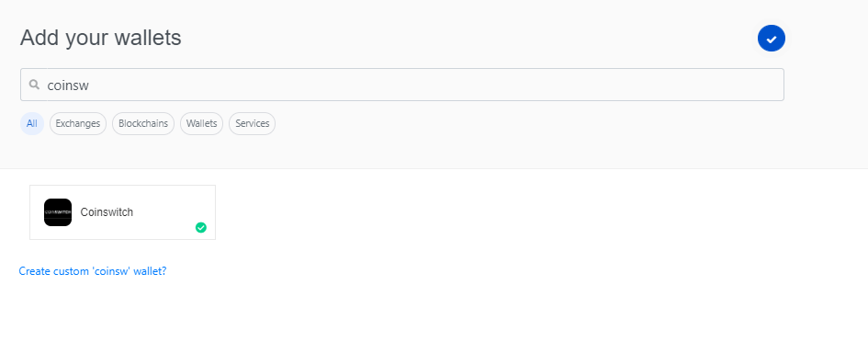Place cursor in the 'coinsw' search text
Screen dimensions: 868x342
coord(68,85)
